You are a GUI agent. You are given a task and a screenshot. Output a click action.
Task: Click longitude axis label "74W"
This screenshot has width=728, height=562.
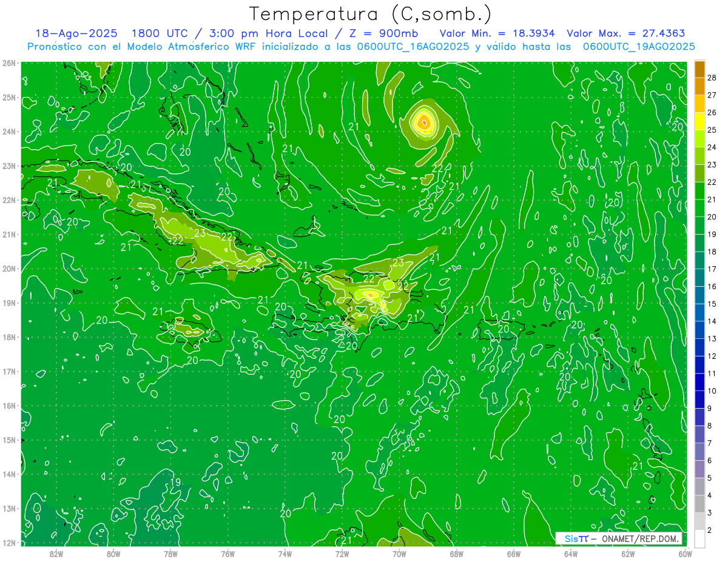point(285,554)
